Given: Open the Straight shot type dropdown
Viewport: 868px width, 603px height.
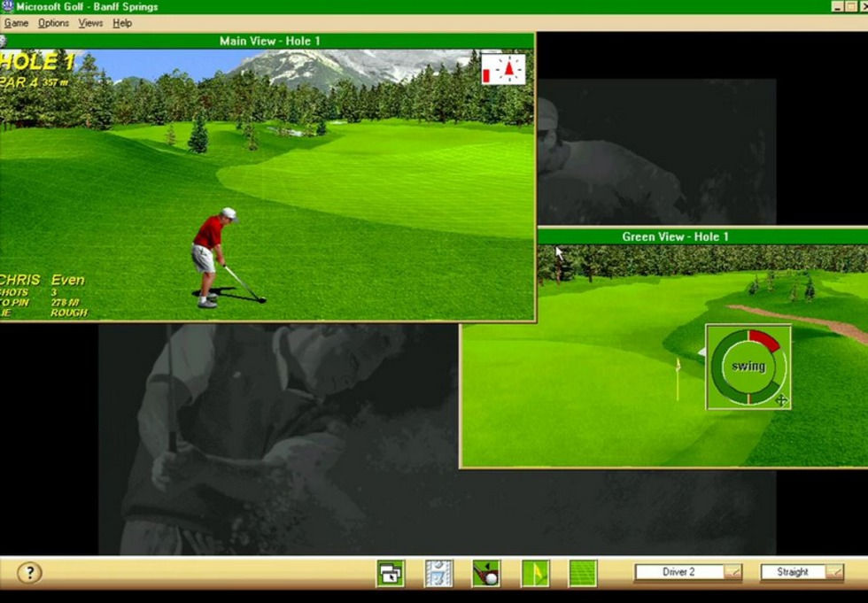Looking at the screenshot, I should coord(835,572).
